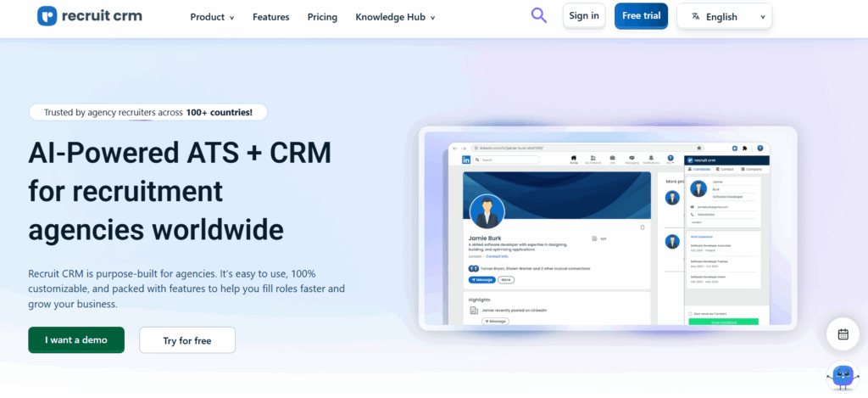
Task: Click the Recruit CRM logo
Action: (88, 16)
